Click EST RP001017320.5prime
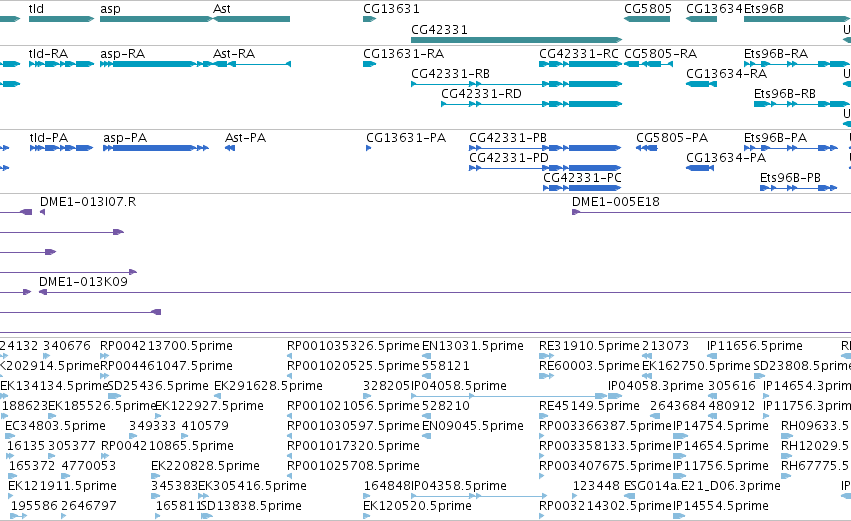The height and width of the screenshot is (521, 851). (353, 446)
